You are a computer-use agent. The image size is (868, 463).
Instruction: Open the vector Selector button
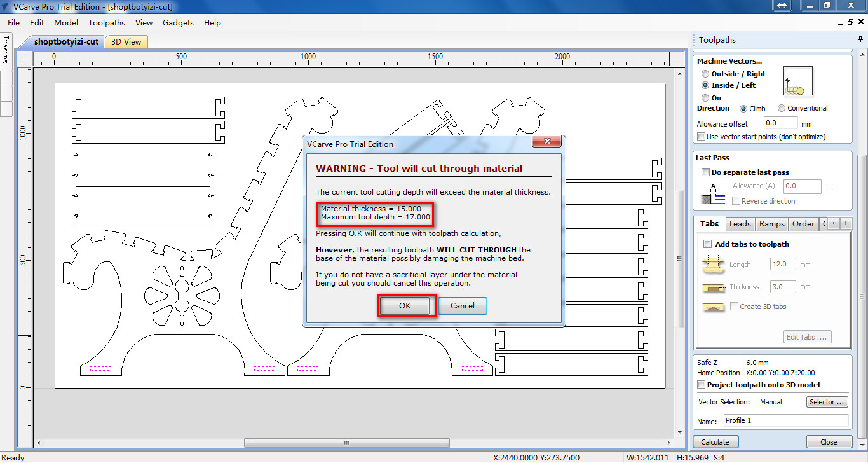coord(827,402)
